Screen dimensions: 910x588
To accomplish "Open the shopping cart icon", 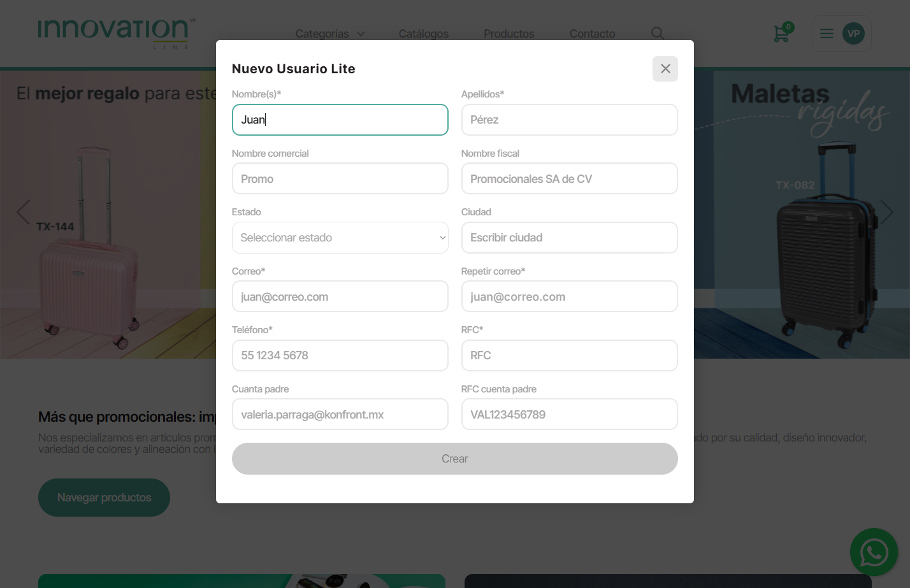I will [782, 33].
